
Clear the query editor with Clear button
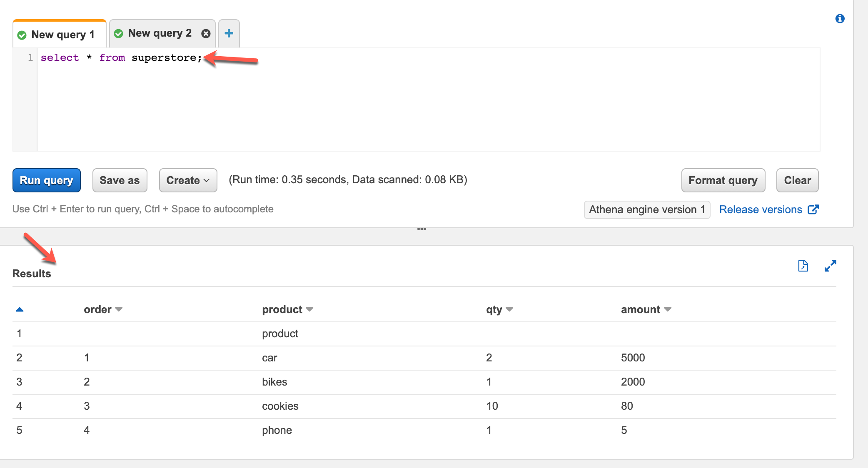point(797,180)
